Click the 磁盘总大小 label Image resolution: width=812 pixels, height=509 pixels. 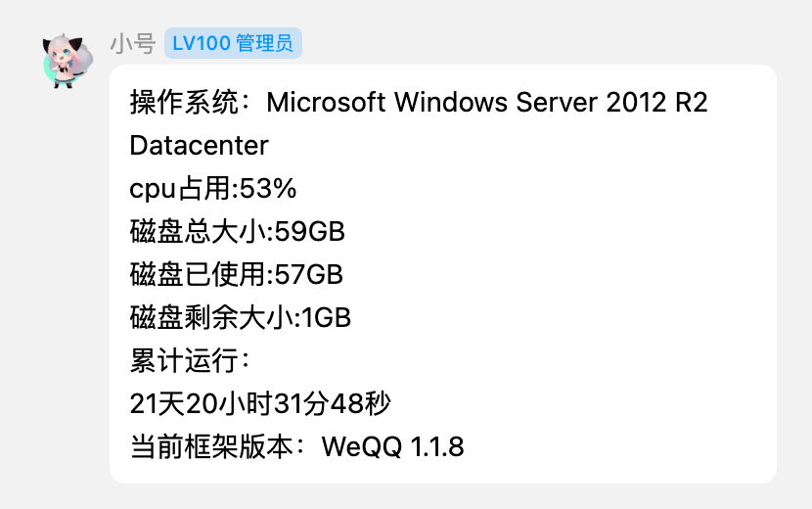click(199, 232)
